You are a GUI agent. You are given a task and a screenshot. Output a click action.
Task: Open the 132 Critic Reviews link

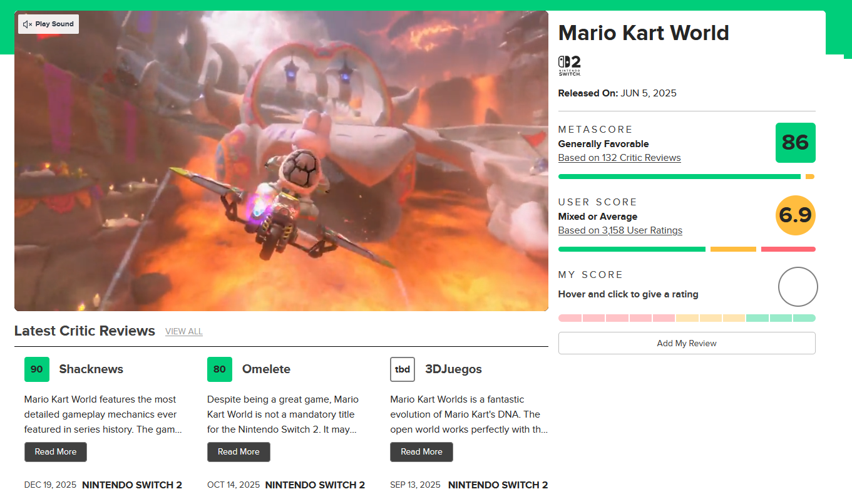619,158
